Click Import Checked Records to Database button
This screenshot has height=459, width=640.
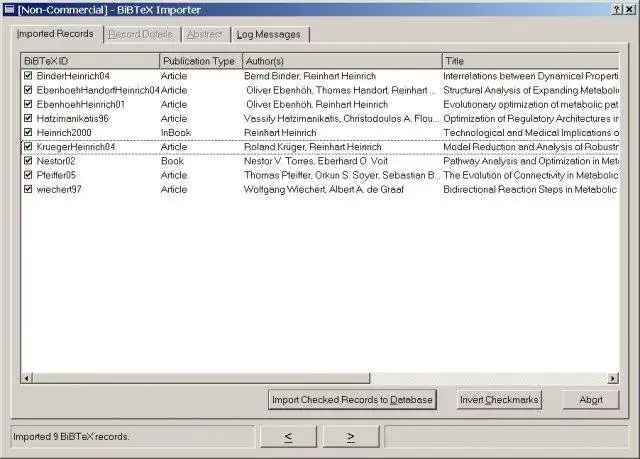click(352, 400)
